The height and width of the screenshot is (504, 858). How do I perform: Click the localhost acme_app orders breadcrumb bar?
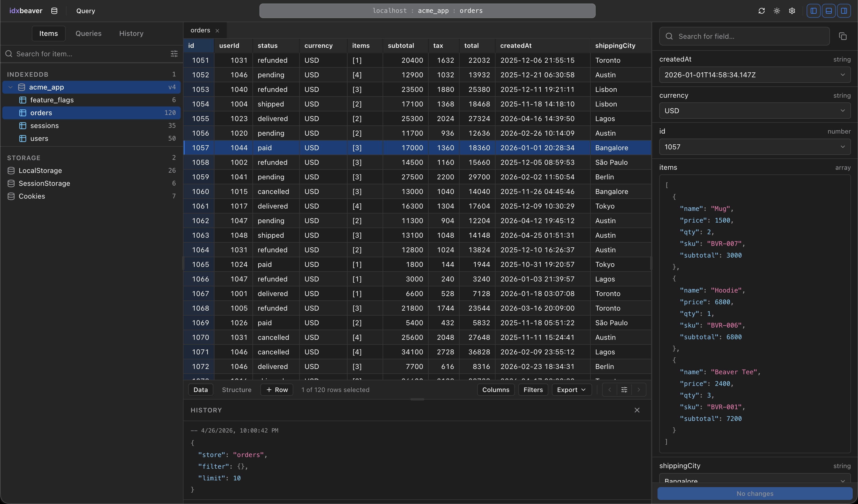[427, 11]
